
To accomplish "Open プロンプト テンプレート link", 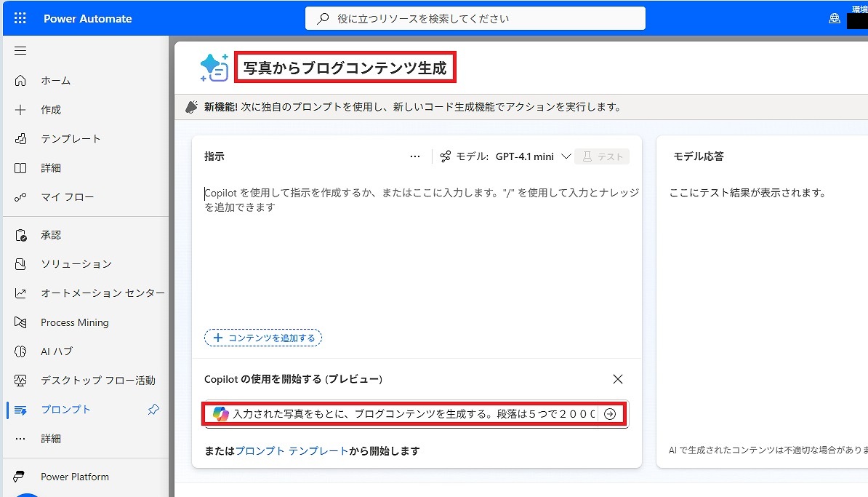I will tap(292, 451).
